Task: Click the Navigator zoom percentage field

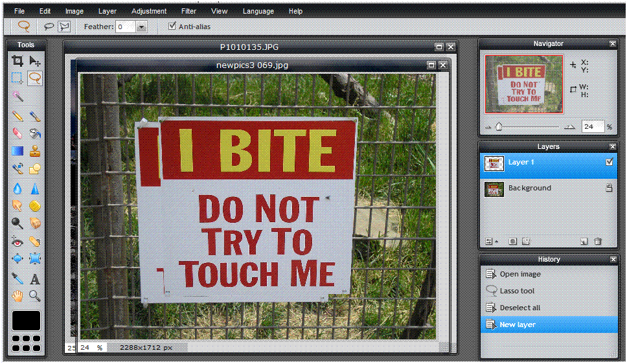Action: click(591, 127)
